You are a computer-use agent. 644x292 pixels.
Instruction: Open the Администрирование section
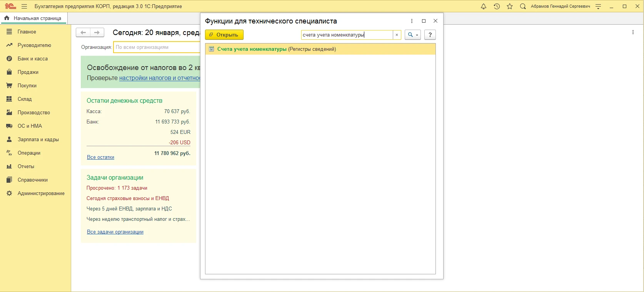tap(41, 194)
